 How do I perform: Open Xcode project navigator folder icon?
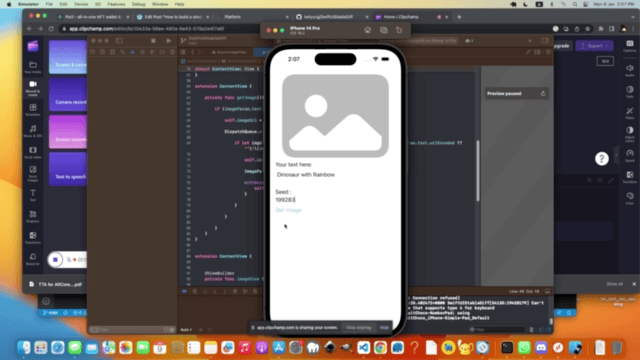[x=93, y=52]
